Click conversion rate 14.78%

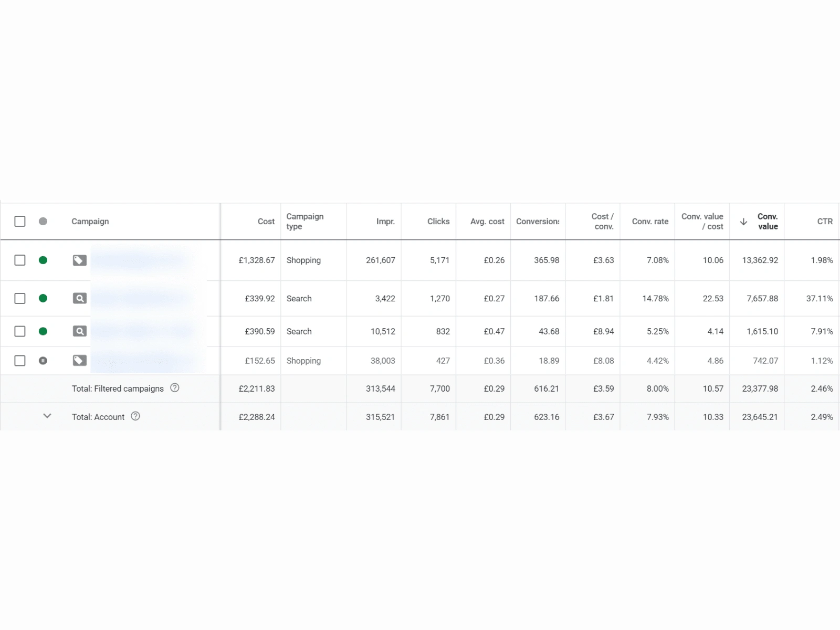click(656, 298)
